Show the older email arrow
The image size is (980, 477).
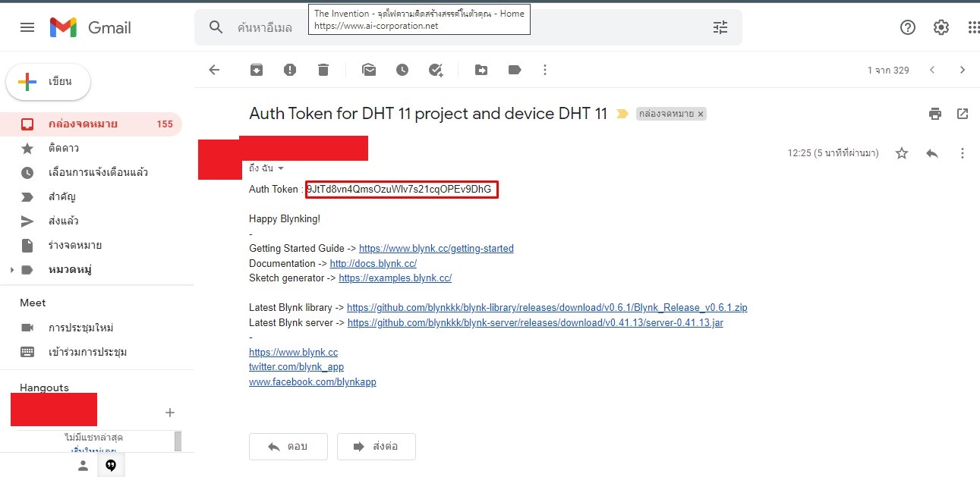pos(963,70)
